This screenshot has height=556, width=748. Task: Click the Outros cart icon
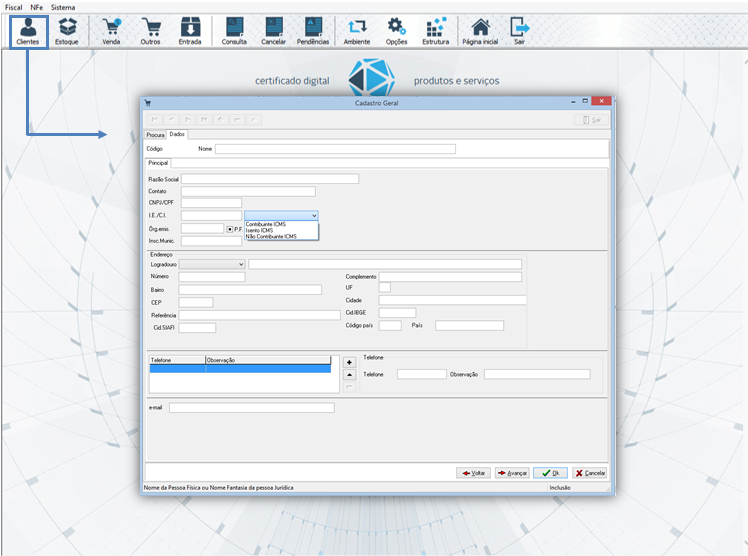click(x=151, y=31)
